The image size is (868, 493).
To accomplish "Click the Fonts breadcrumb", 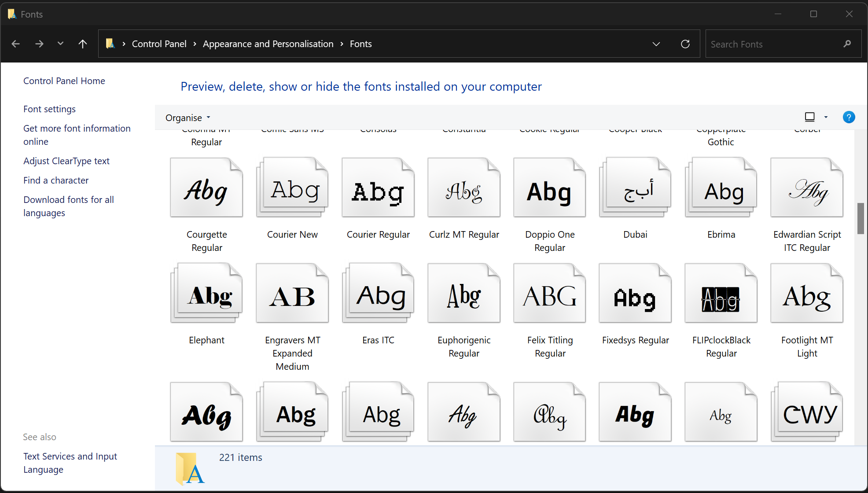I will pos(361,44).
